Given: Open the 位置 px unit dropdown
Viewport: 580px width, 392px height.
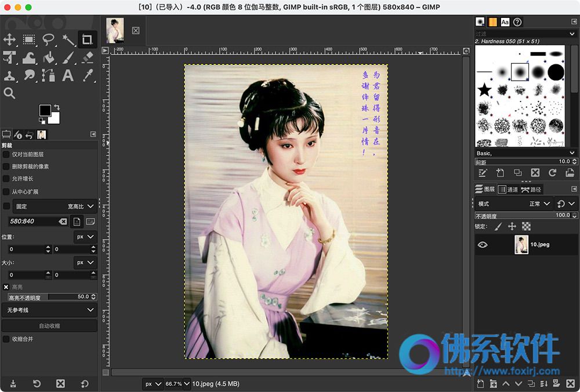Looking at the screenshot, I should [x=85, y=237].
